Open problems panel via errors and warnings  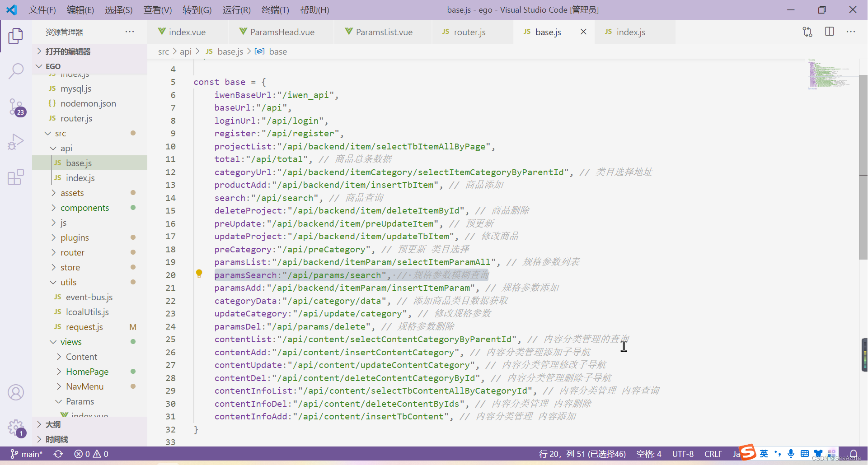(91, 454)
